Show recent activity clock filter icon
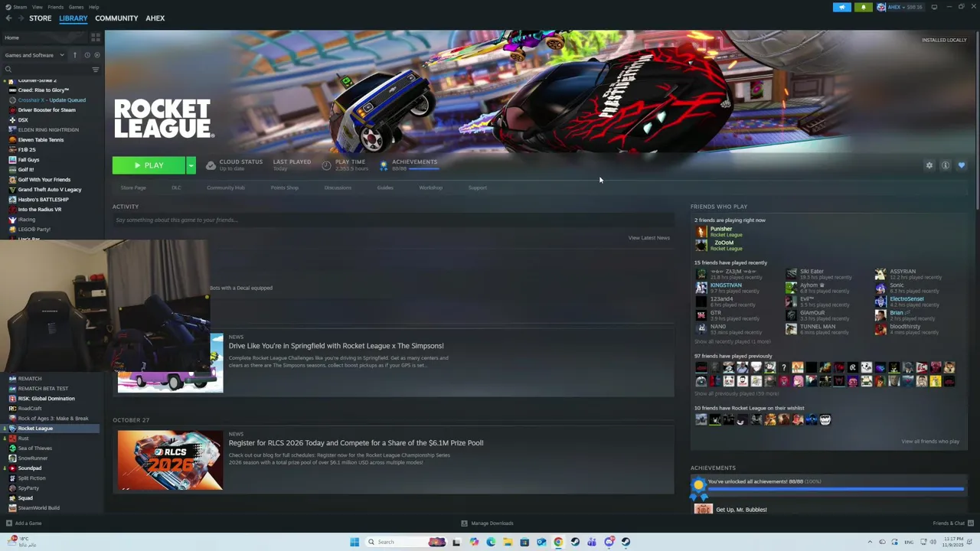980x551 pixels. pos(87,55)
